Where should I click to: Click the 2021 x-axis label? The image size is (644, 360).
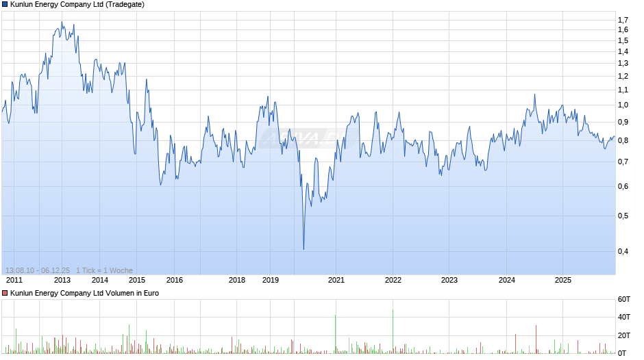click(336, 280)
